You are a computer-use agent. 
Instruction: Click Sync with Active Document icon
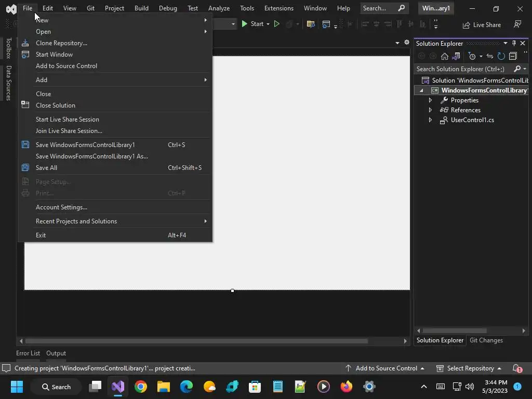(489, 56)
